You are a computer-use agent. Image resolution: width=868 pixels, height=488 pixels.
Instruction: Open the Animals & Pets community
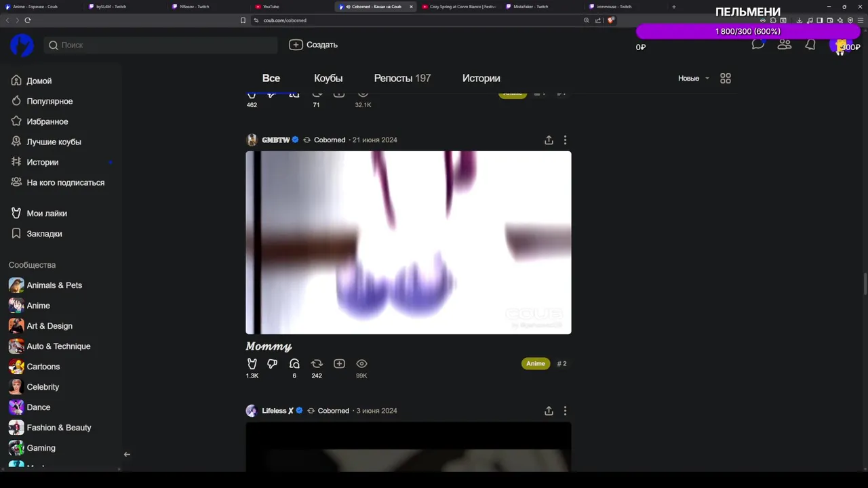[x=54, y=285]
